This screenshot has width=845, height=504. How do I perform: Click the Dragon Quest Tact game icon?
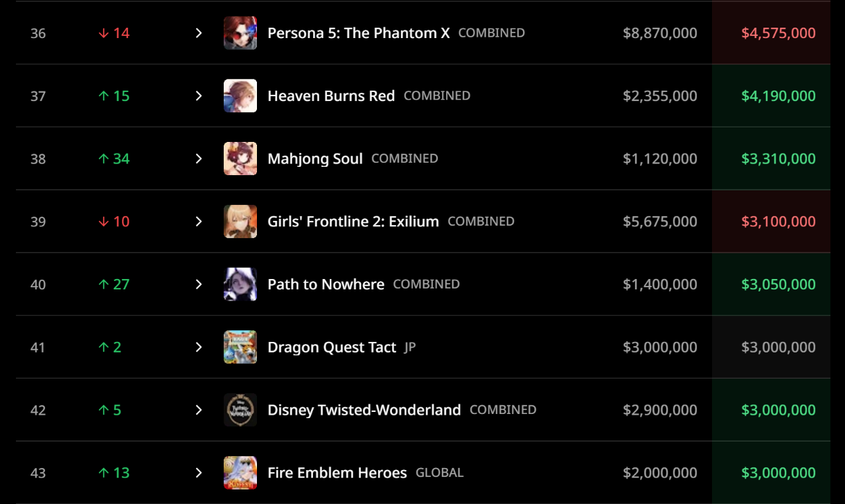click(240, 348)
